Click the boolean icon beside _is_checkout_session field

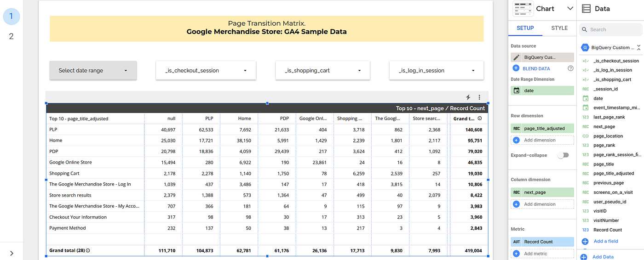[585, 61]
